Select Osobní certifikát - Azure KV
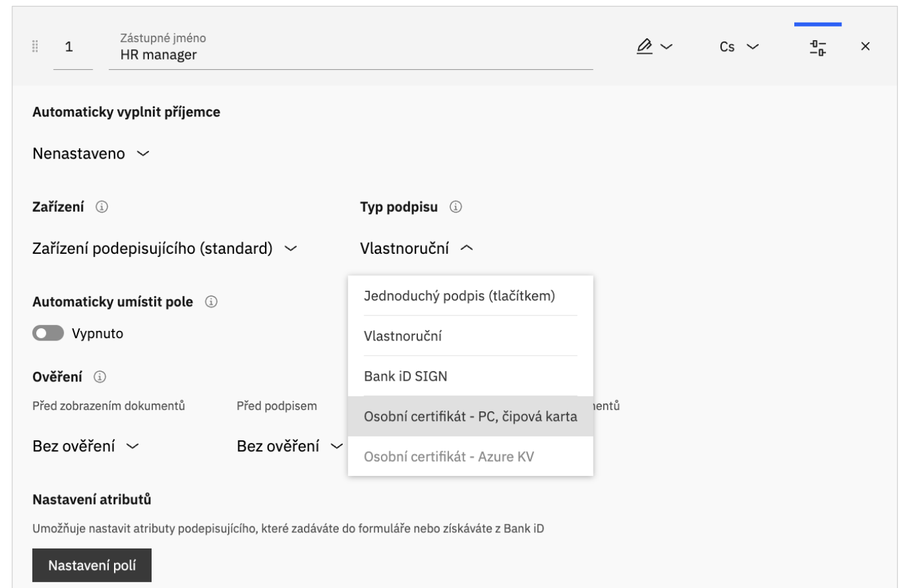 (470, 457)
